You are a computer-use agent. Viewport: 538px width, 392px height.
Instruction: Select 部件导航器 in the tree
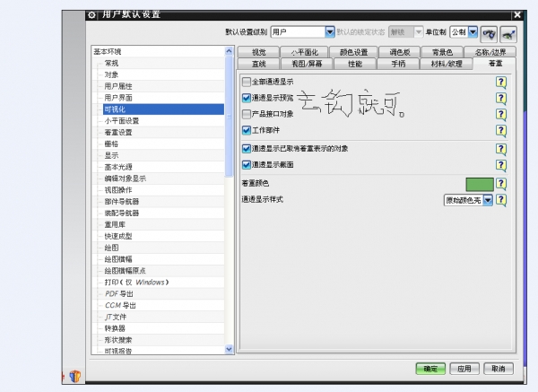point(122,202)
